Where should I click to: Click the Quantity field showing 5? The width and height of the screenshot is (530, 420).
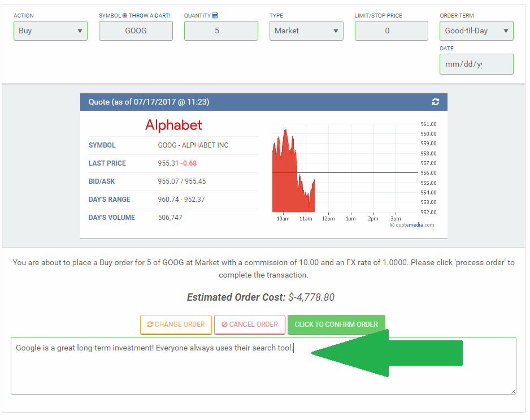click(221, 31)
